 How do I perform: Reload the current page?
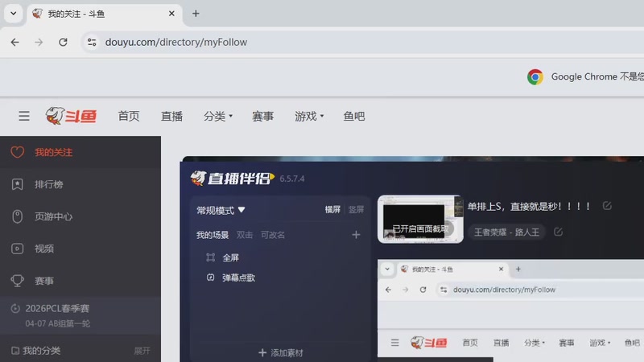click(63, 43)
